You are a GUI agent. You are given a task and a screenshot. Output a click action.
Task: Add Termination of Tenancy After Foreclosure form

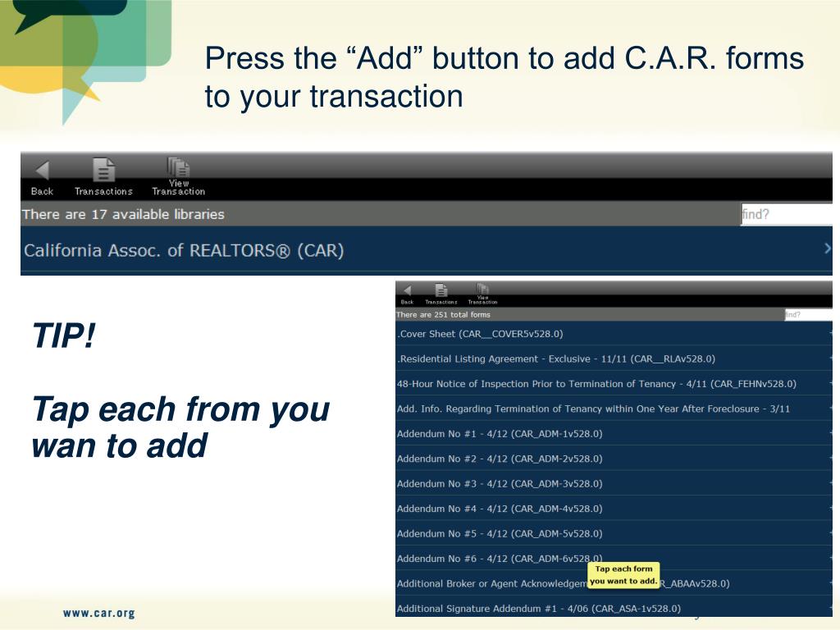614,409
